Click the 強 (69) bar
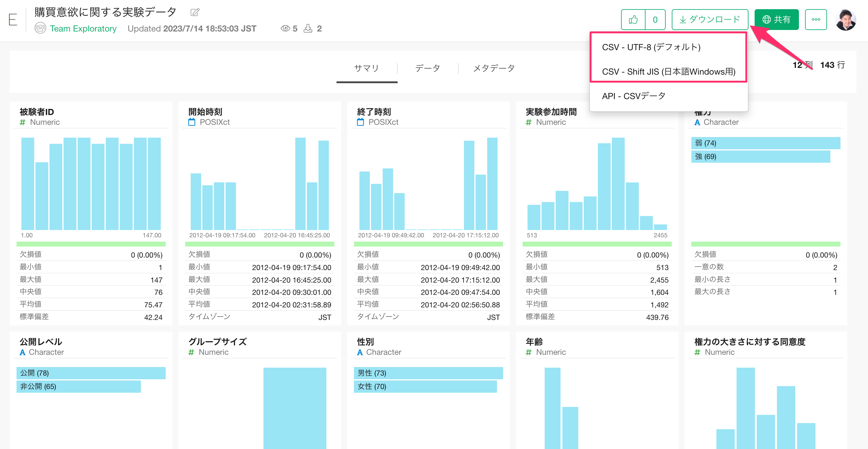868x449 pixels. [x=760, y=156]
